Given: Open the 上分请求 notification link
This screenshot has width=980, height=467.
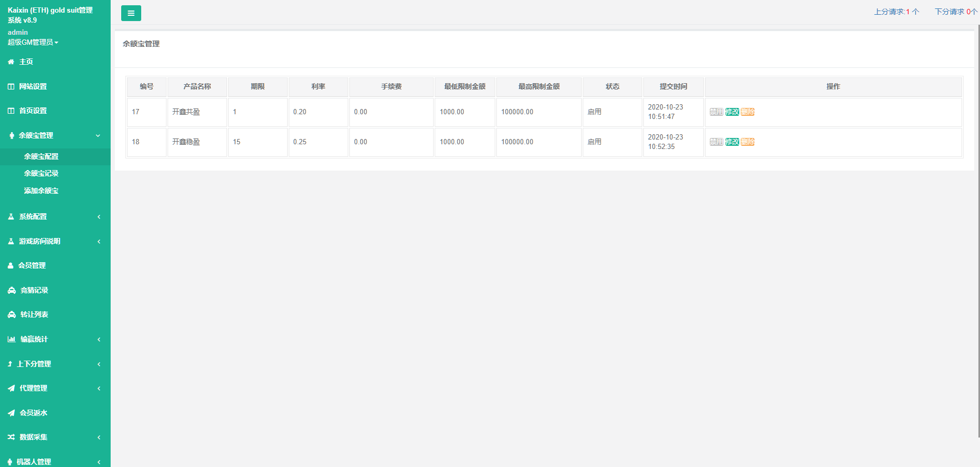Looking at the screenshot, I should click(896, 12).
